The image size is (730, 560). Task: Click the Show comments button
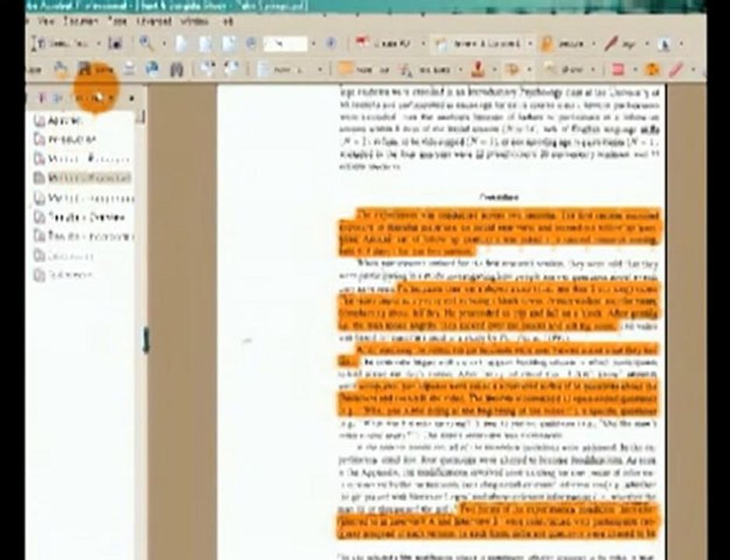click(564, 69)
